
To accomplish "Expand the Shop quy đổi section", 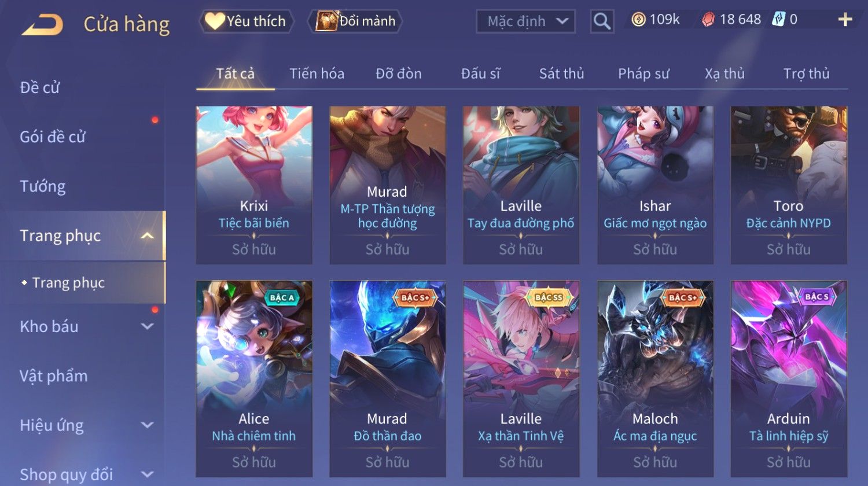I will click(x=147, y=474).
